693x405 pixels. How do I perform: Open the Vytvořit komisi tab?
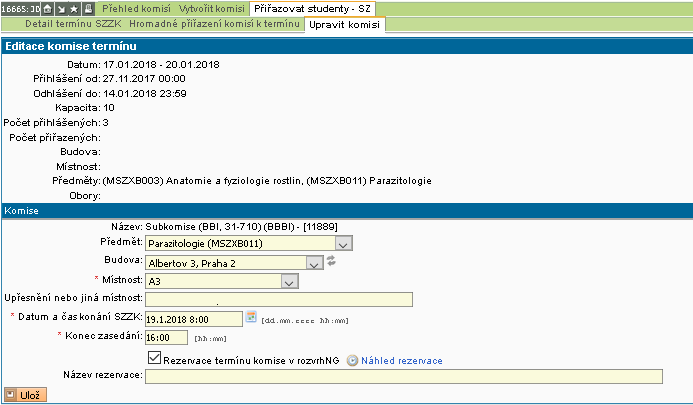coord(213,8)
